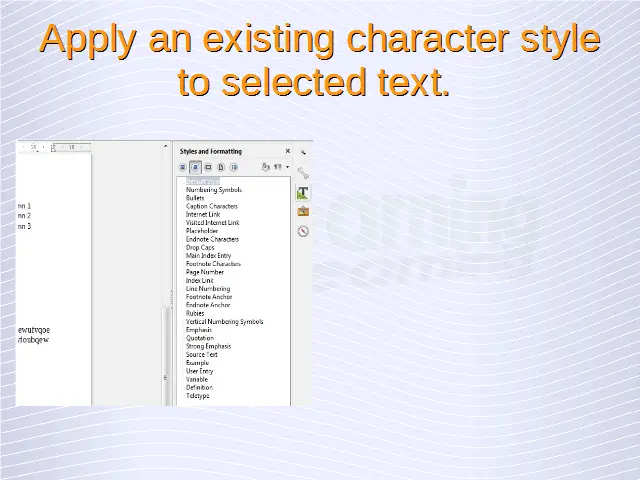The height and width of the screenshot is (480, 640).
Task: Choose Strong Emphasis character style
Action: coord(208,346)
